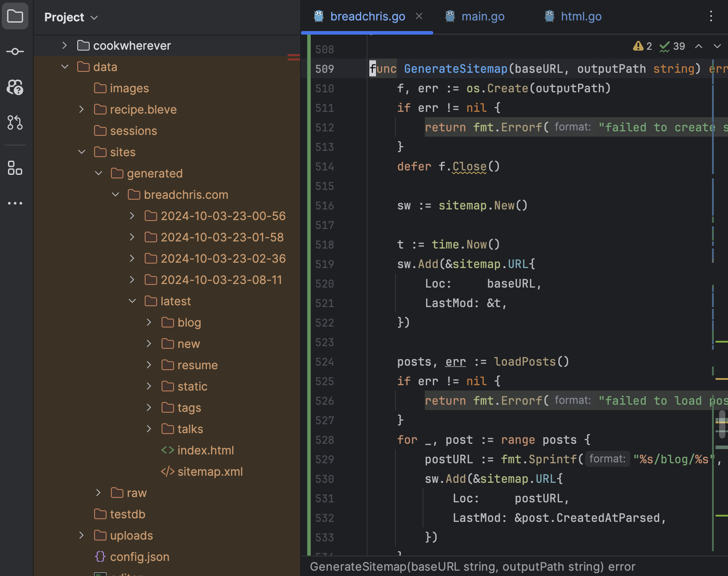Click the index.html file icon
Screen dimensions: 728x576
[x=167, y=450]
